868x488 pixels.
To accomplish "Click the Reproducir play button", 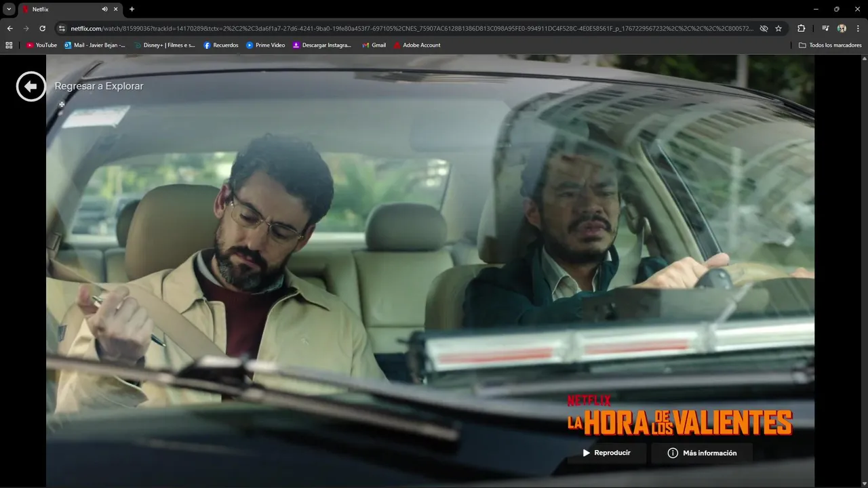I will [x=606, y=453].
